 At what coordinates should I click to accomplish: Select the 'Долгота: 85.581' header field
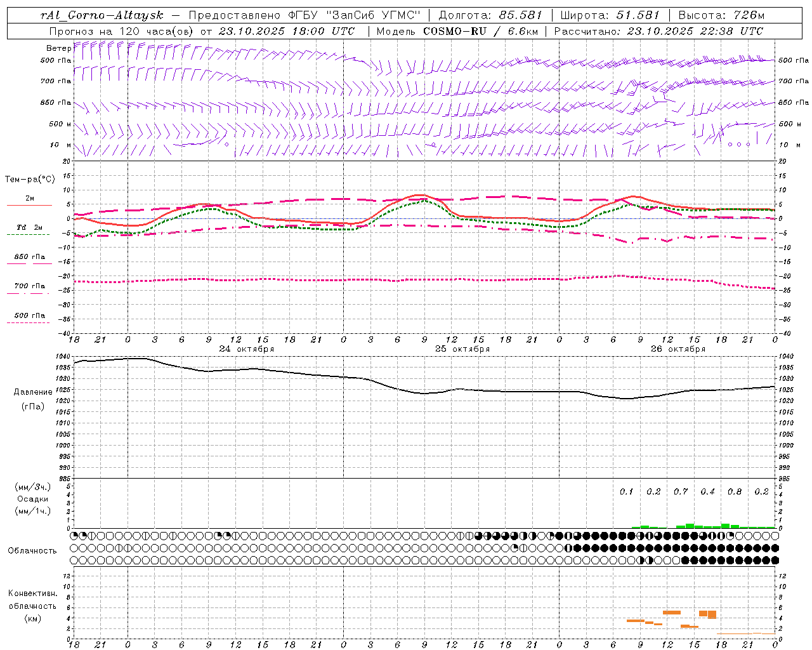pyautogui.click(x=492, y=15)
